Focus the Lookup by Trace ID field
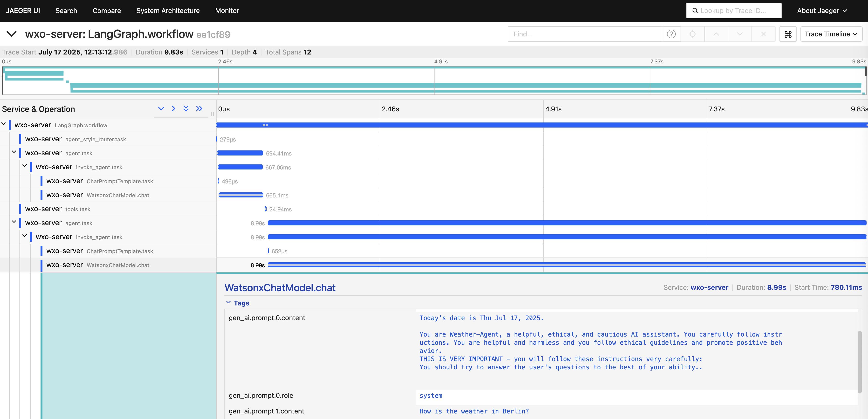 [x=734, y=11]
